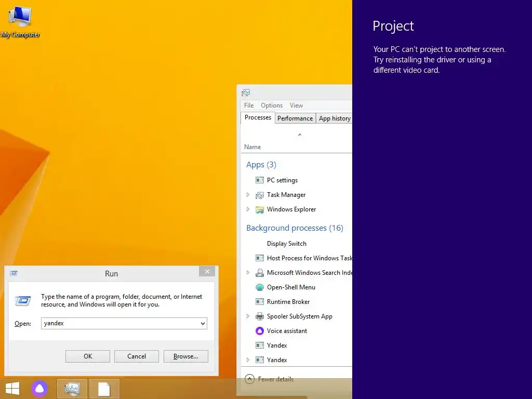Open the blank document taskbar icon

(x=104, y=389)
